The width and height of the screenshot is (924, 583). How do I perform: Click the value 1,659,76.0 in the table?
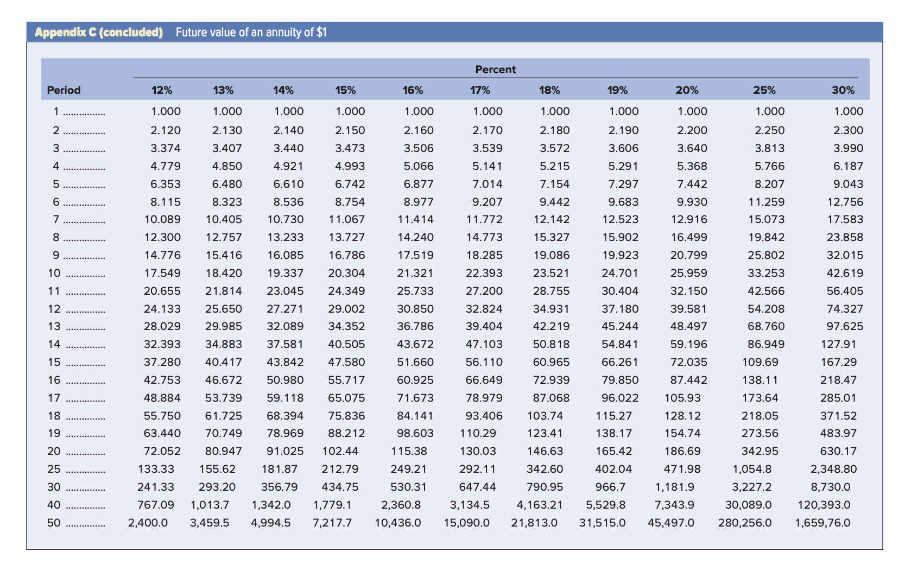pos(824,523)
